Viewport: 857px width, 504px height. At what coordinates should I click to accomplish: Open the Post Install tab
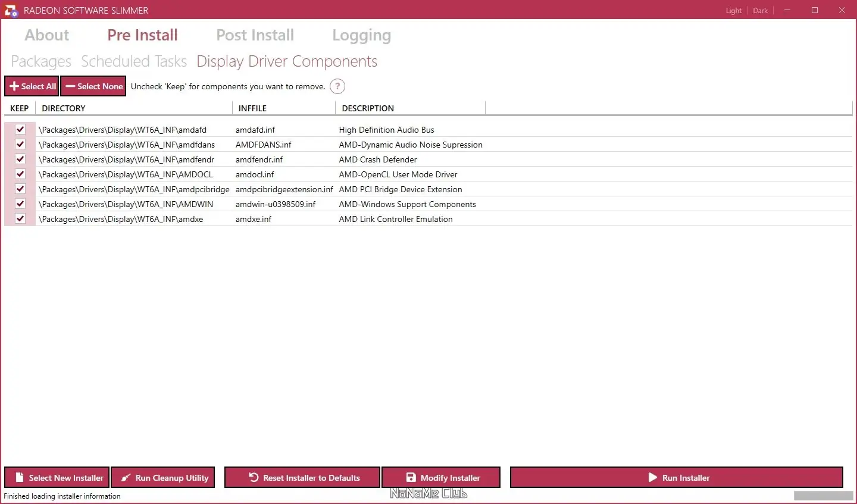click(x=255, y=35)
